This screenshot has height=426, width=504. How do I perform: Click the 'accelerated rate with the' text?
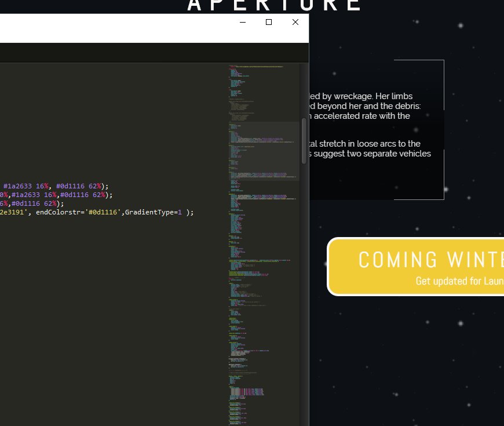click(361, 116)
